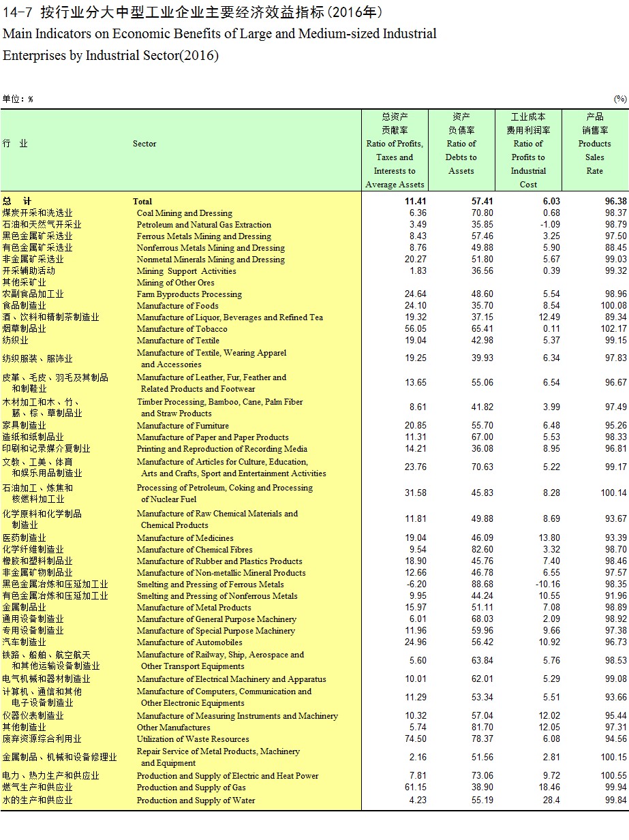
Task: Click 'Manufacture of Rubber and Plastics Products'
Action: tap(219, 561)
